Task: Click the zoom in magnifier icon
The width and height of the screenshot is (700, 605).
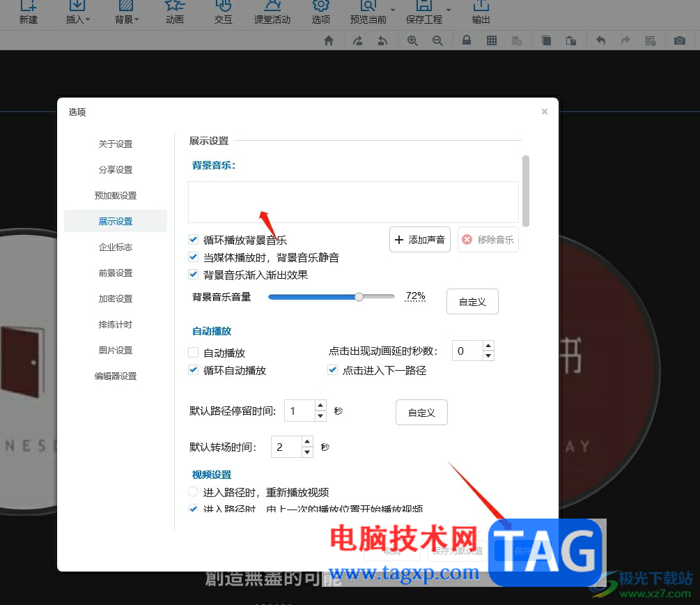Action: 412,40
